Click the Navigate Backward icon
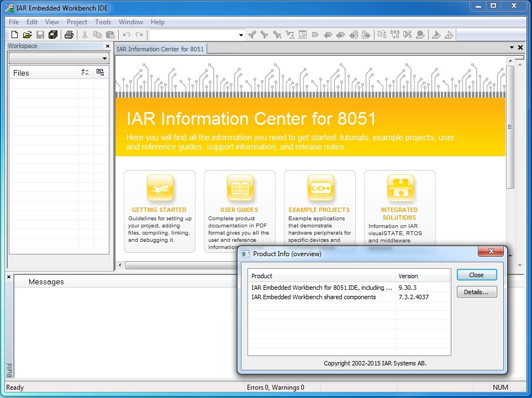This screenshot has width=532, height=398. point(354,35)
